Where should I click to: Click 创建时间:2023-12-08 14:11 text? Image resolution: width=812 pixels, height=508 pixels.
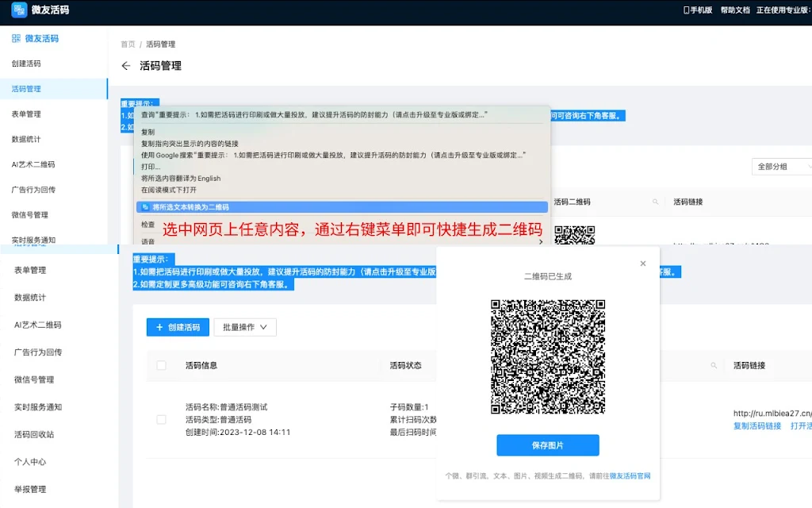click(238, 432)
